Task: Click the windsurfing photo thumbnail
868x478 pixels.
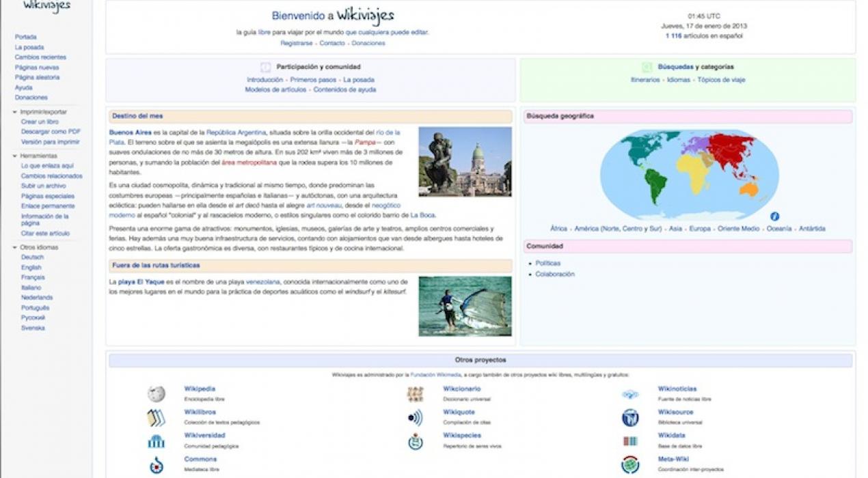Action: pos(465,306)
